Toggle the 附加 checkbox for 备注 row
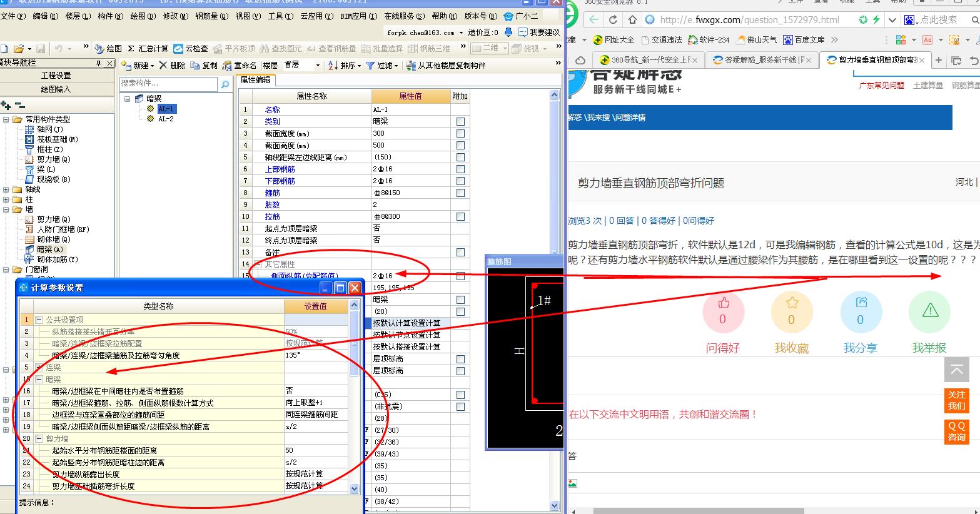This screenshot has height=514, width=980. (x=460, y=252)
